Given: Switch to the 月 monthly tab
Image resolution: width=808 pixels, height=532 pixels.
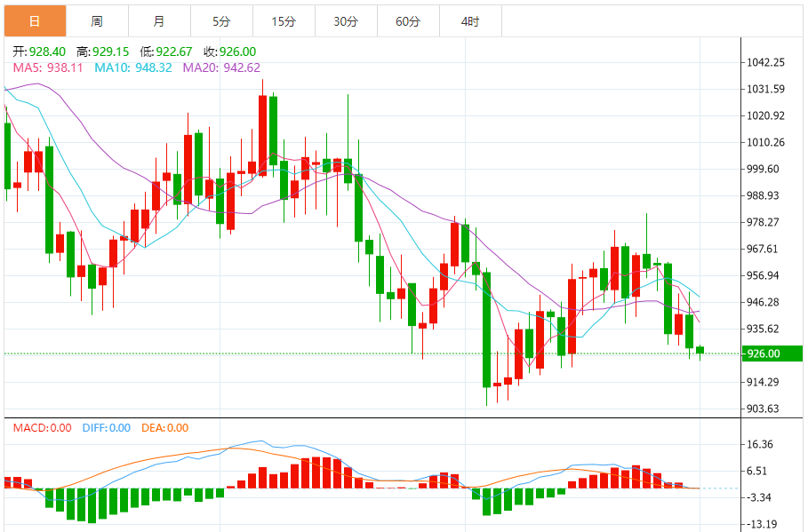Looking at the screenshot, I should point(160,21).
